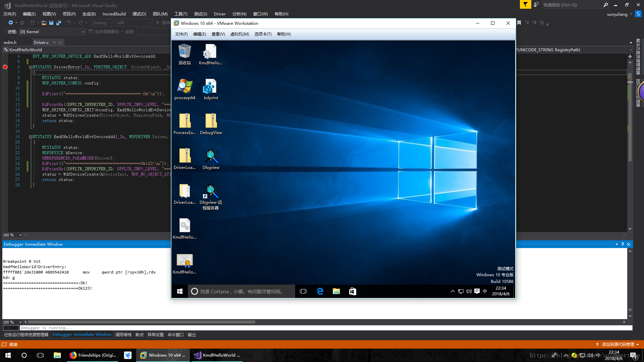Open the Debug configuration dropdown
This screenshot has height=362, width=644.
coord(103,23)
